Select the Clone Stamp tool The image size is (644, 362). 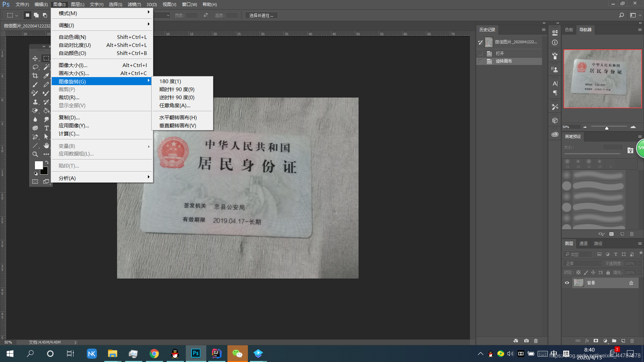tap(35, 102)
